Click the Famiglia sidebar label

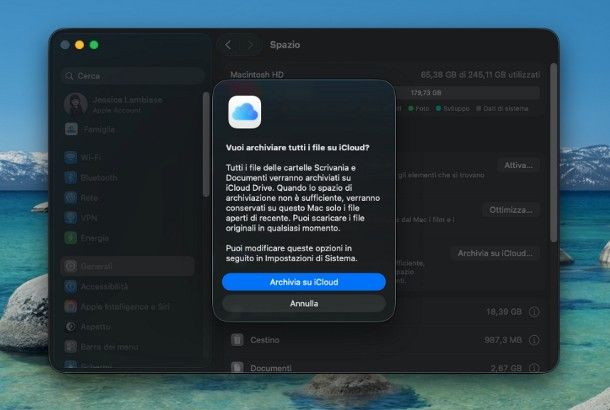tap(99, 129)
